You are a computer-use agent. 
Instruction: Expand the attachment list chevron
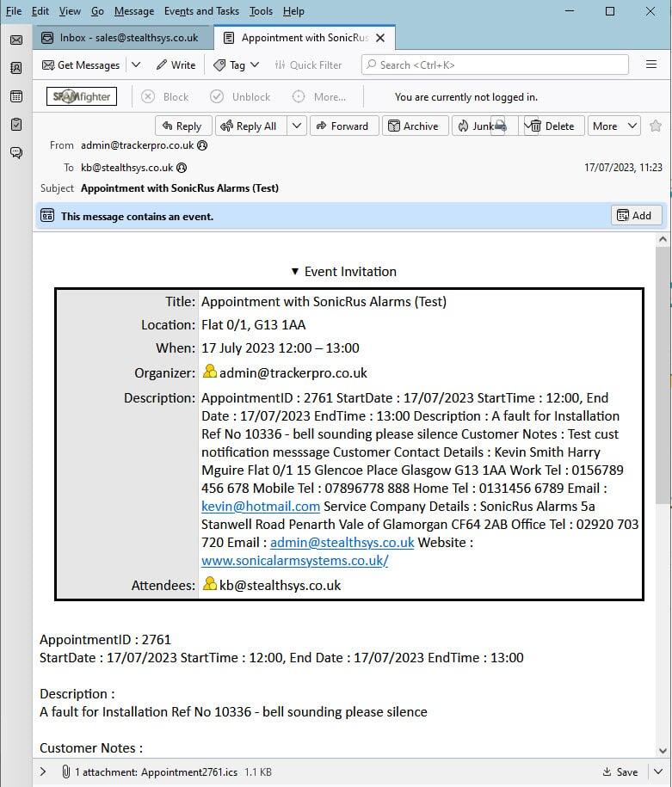click(x=44, y=772)
